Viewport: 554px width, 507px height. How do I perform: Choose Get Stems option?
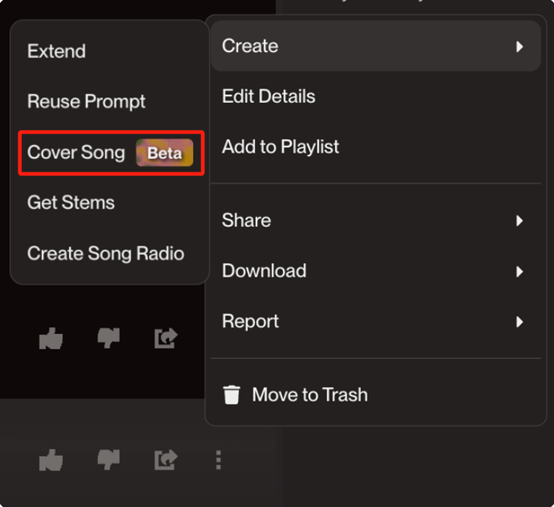71,203
